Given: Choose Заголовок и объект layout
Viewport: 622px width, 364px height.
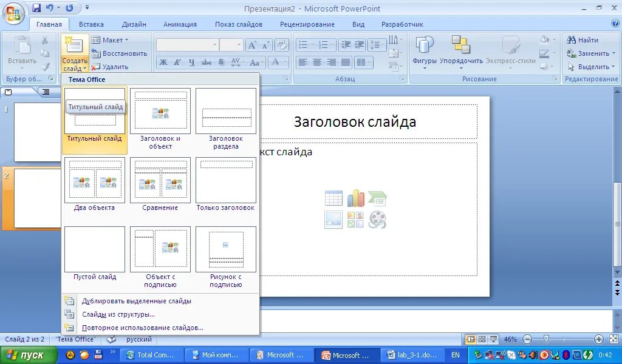Looking at the screenshot, I should point(160,120).
